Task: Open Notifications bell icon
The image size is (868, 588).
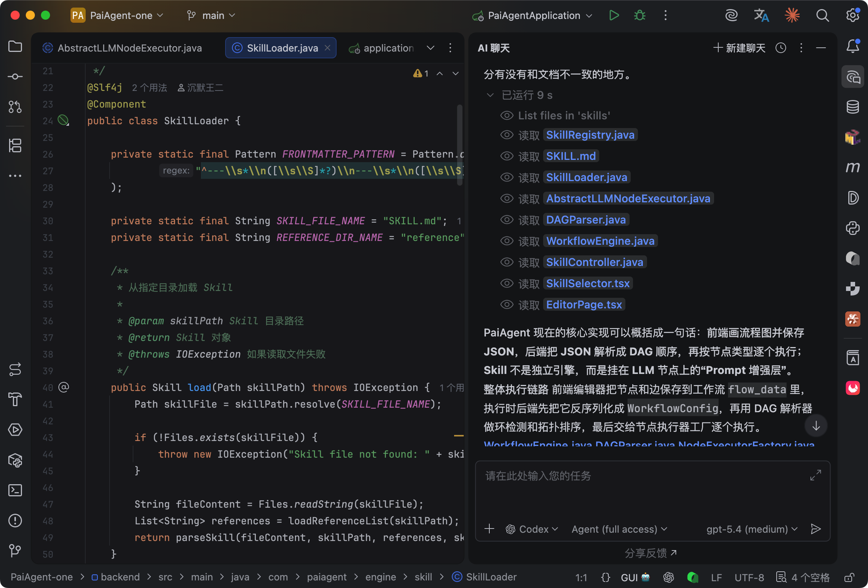Action: click(853, 47)
